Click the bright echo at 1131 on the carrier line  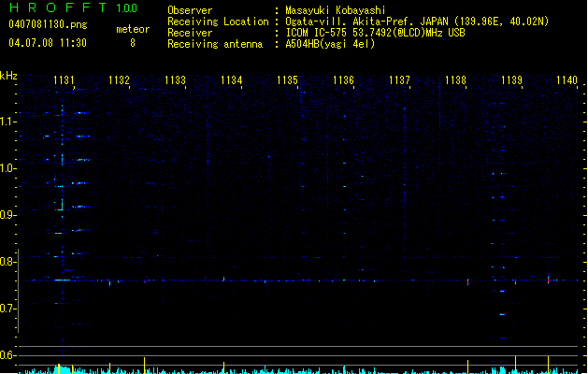(63, 280)
